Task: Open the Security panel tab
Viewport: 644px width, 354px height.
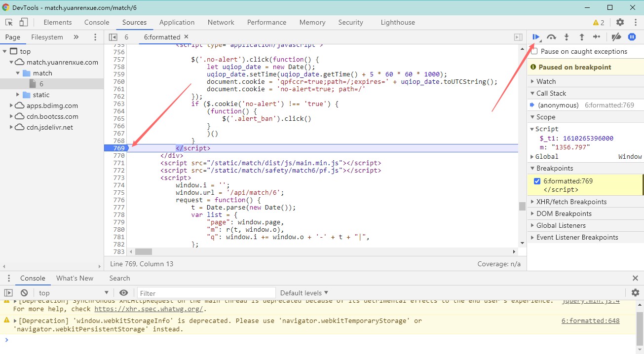Action: click(350, 22)
